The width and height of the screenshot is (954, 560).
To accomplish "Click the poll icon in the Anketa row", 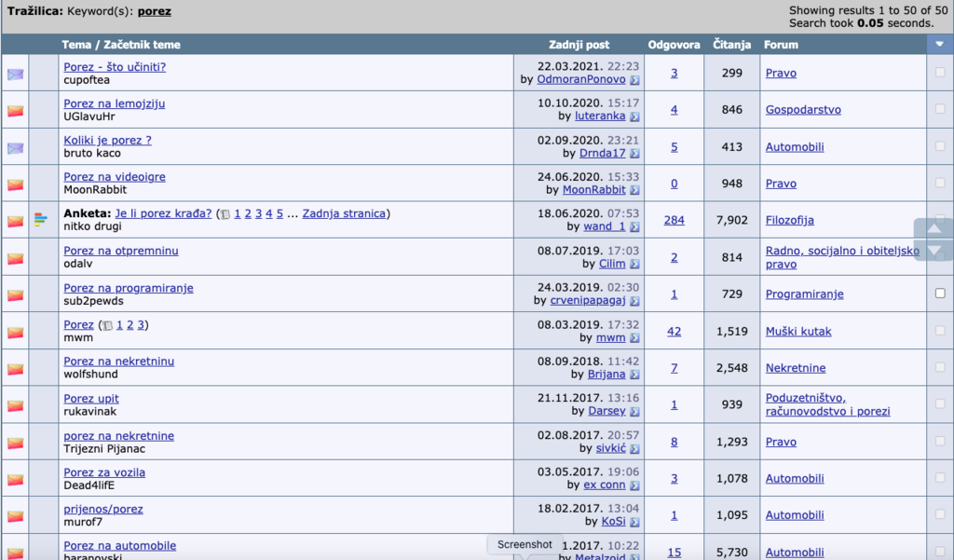I will (x=41, y=219).
